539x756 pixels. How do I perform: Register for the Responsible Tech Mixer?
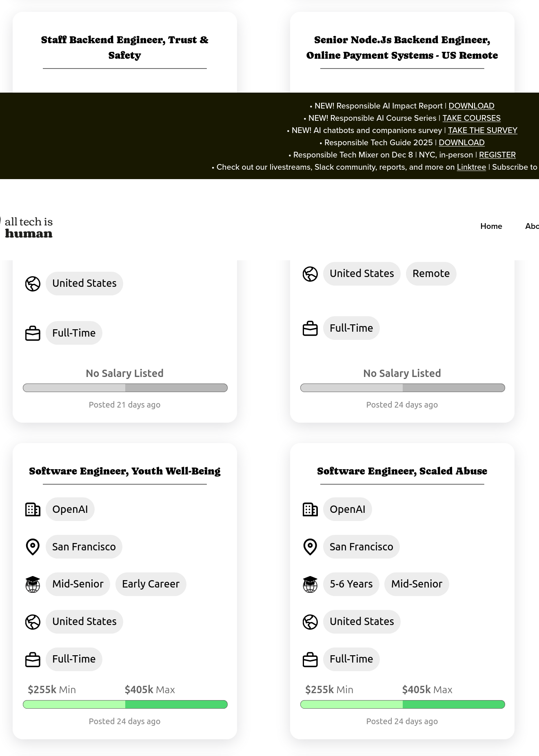497,155
